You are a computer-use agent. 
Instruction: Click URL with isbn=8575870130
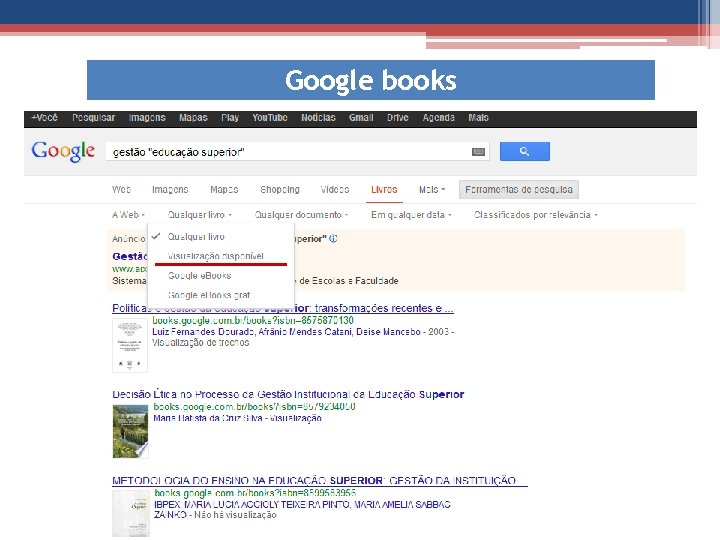point(253,320)
